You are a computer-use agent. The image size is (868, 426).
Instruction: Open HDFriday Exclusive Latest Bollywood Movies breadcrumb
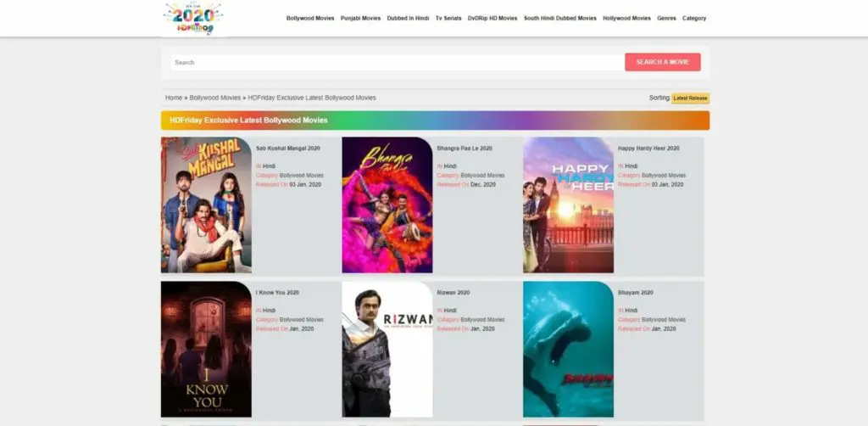pos(312,98)
